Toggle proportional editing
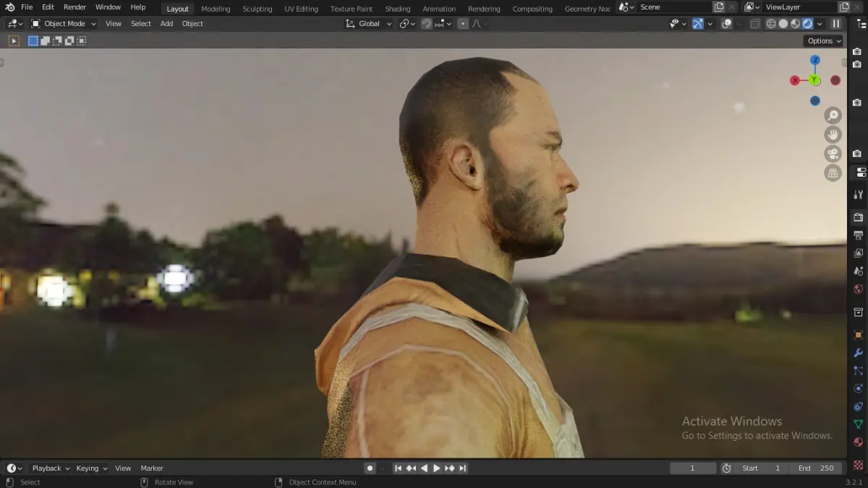The height and width of the screenshot is (488, 868). (463, 23)
